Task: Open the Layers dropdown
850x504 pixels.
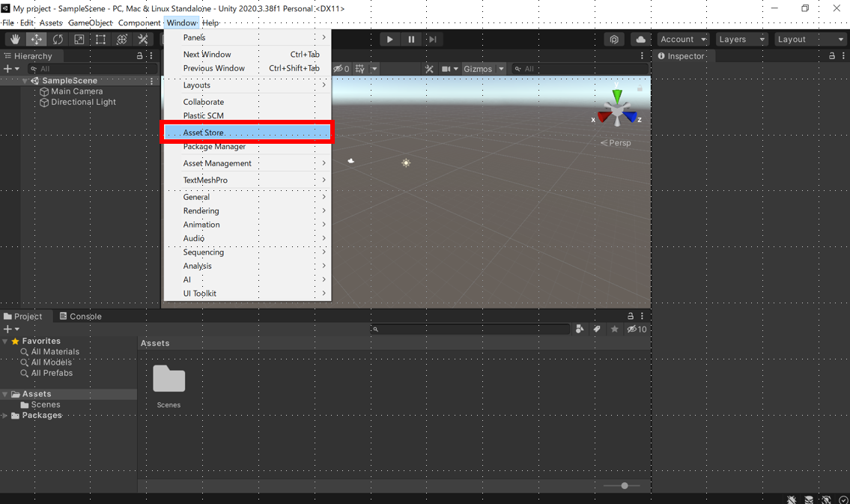Action: click(741, 39)
